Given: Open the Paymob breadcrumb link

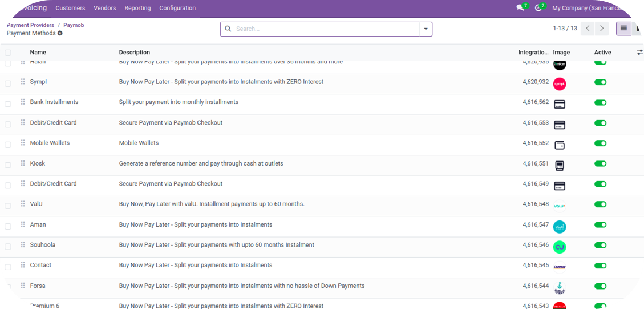Looking at the screenshot, I should [x=74, y=25].
